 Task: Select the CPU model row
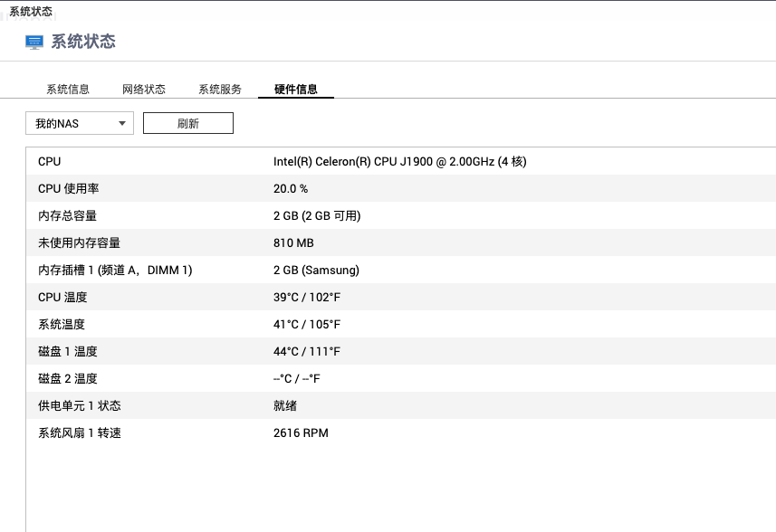click(400, 161)
